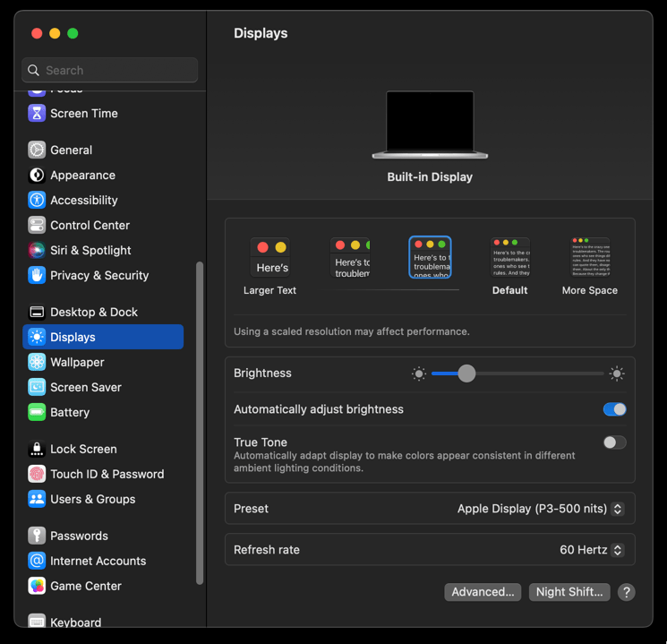Click the Screen Time hourglass icon
The width and height of the screenshot is (667, 644).
[x=37, y=114]
